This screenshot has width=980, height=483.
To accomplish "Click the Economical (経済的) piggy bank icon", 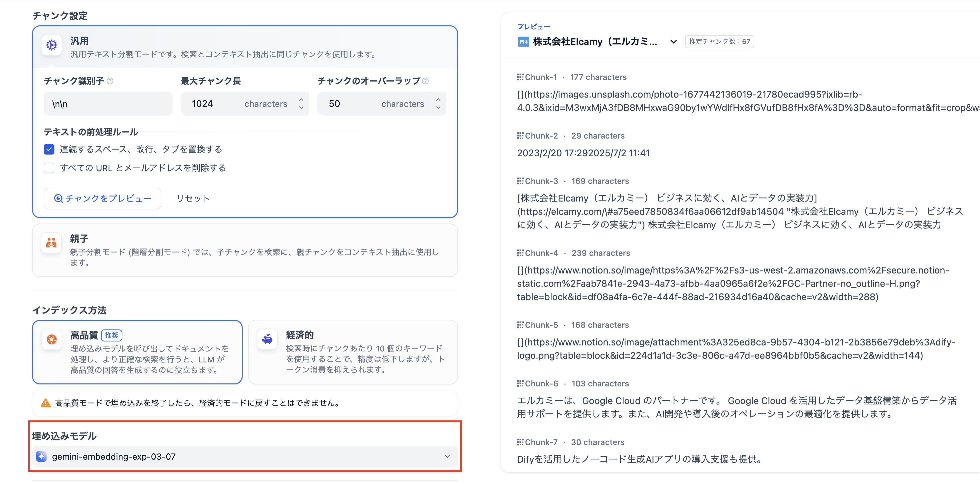I will [267, 339].
